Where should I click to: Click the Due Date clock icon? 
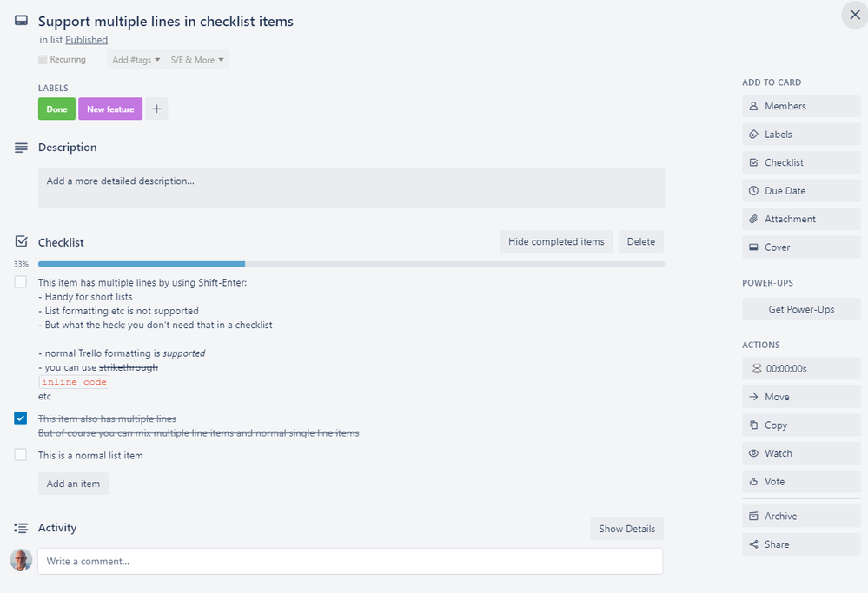[x=754, y=191]
